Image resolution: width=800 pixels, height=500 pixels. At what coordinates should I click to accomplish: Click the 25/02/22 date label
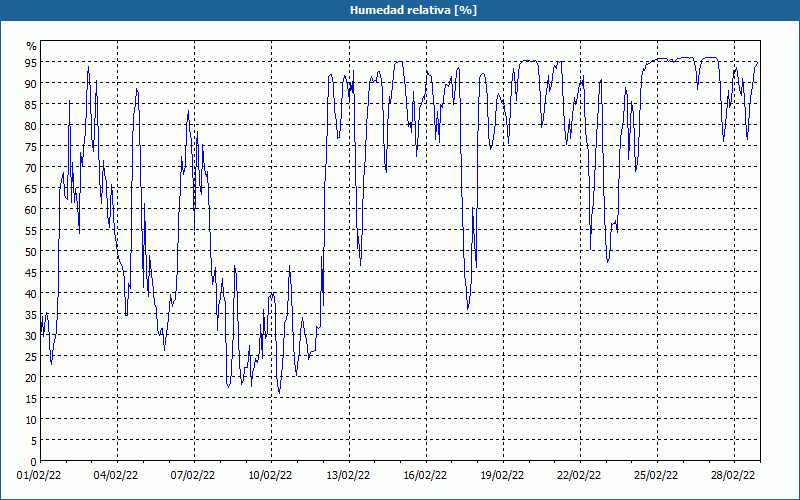(656, 476)
